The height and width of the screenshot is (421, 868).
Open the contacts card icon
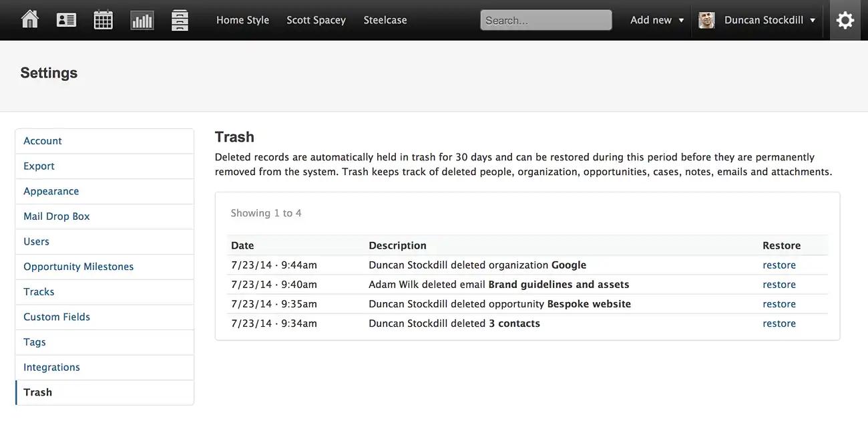coord(66,20)
